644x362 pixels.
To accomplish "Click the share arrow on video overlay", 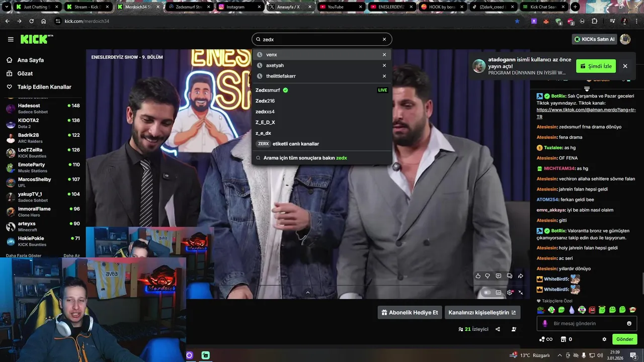I will [521, 276].
